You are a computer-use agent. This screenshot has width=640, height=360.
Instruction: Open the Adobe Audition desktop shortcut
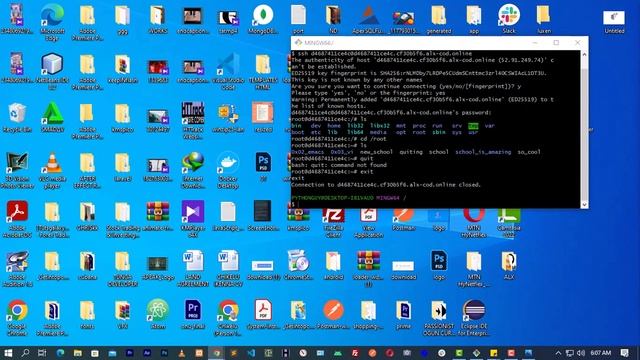click(17, 268)
